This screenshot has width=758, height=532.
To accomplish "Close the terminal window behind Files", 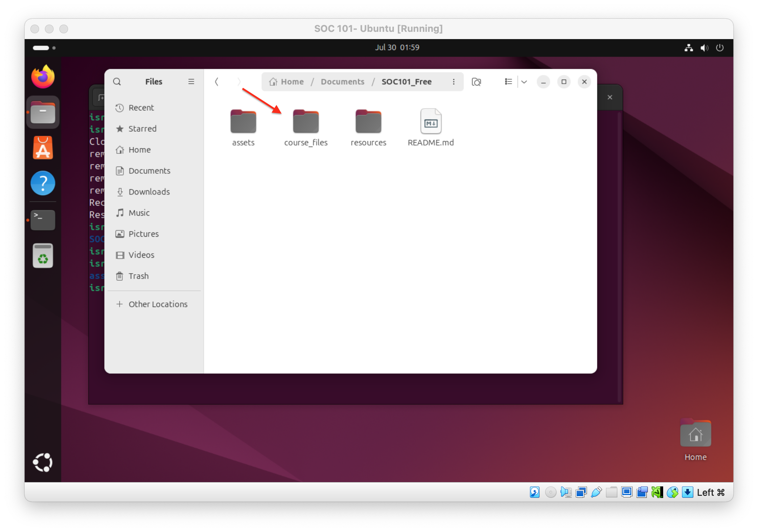I will pyautogui.click(x=610, y=97).
